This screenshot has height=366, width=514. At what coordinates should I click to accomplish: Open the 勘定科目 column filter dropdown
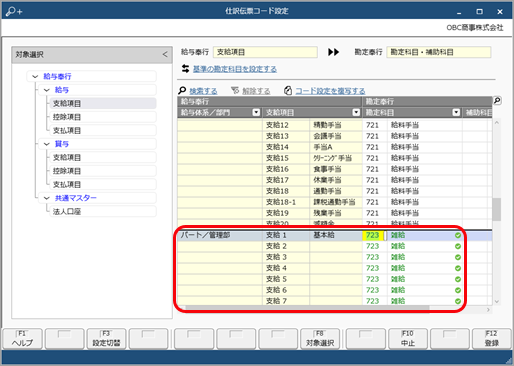pos(456,113)
